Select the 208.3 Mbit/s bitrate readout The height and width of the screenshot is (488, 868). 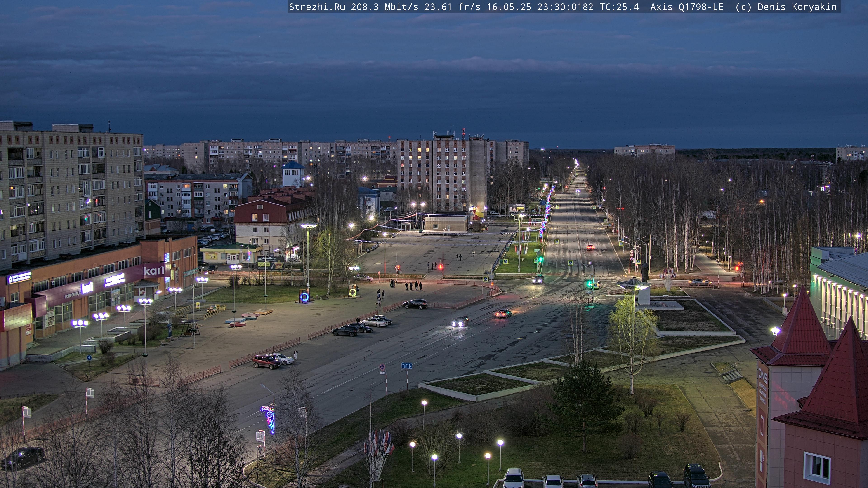pos(384,7)
